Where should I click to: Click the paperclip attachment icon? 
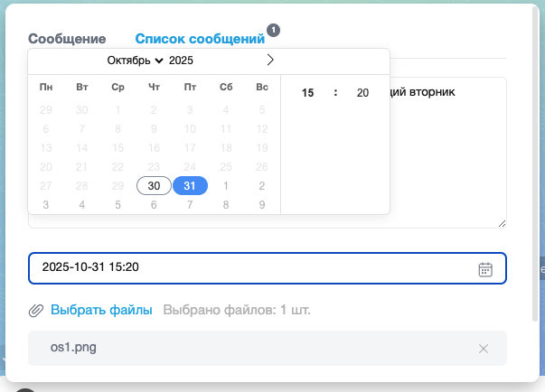(x=36, y=311)
